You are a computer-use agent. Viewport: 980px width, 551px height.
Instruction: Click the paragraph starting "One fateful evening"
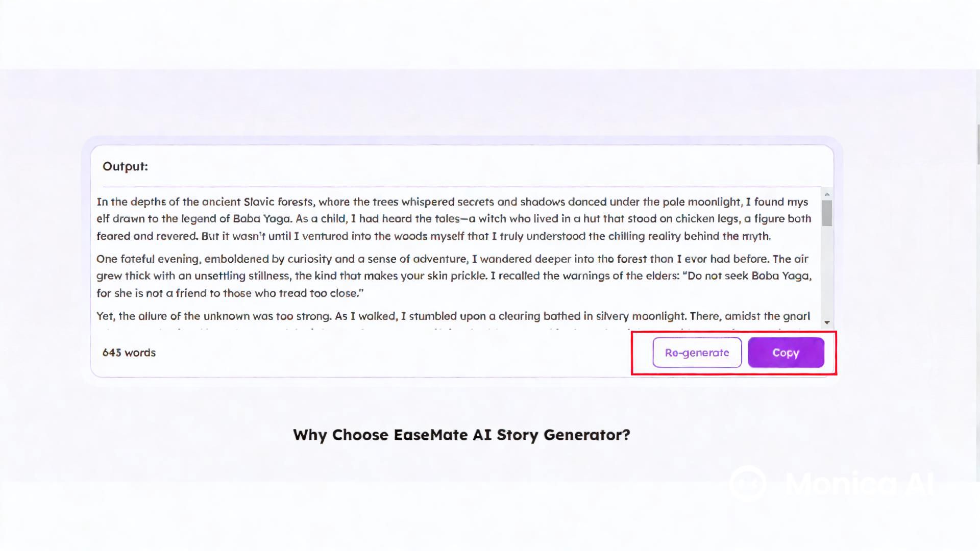[x=453, y=276]
